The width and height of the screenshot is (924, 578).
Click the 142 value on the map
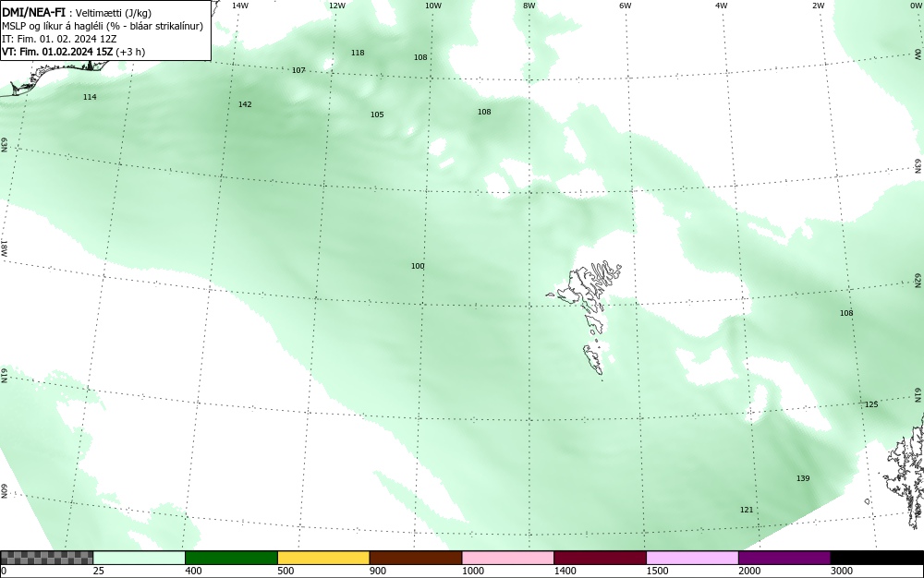point(245,104)
